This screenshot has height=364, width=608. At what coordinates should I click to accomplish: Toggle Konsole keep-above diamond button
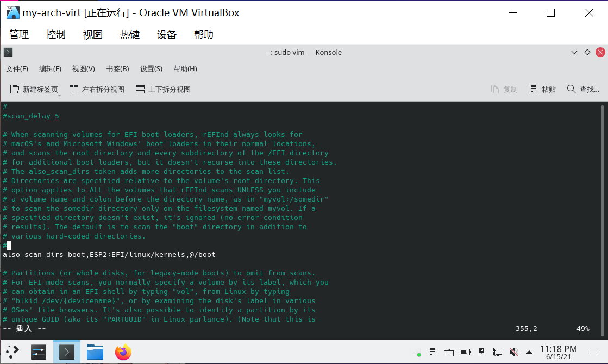(x=587, y=52)
